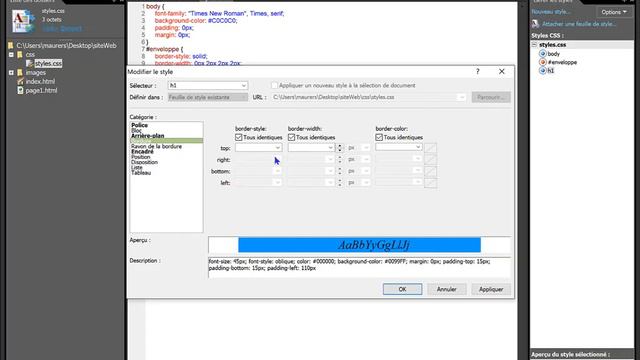Click the css folder icon
640x360 pixels.
click(20, 55)
